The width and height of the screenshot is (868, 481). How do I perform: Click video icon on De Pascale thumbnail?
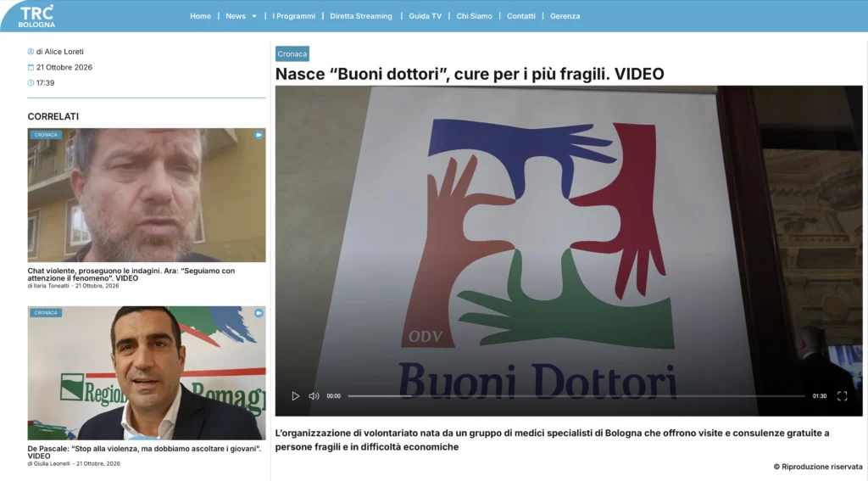click(259, 312)
